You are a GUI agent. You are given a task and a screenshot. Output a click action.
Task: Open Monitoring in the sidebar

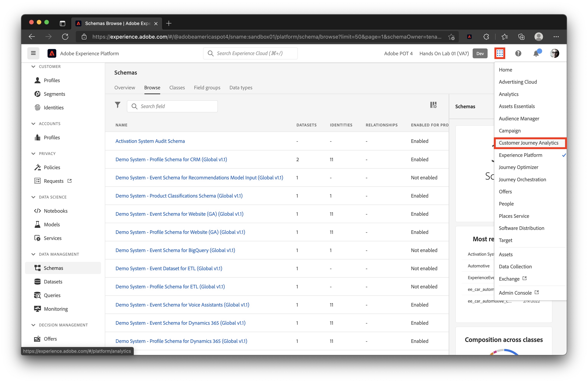point(56,309)
